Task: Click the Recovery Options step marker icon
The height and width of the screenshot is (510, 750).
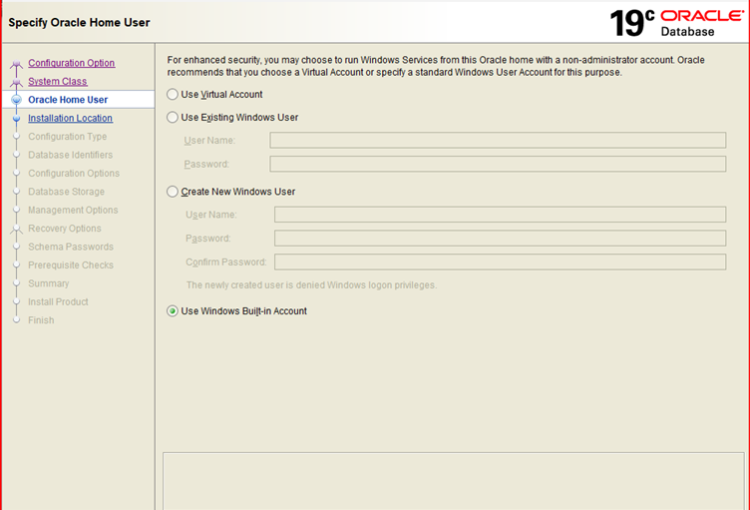Action: [x=16, y=229]
